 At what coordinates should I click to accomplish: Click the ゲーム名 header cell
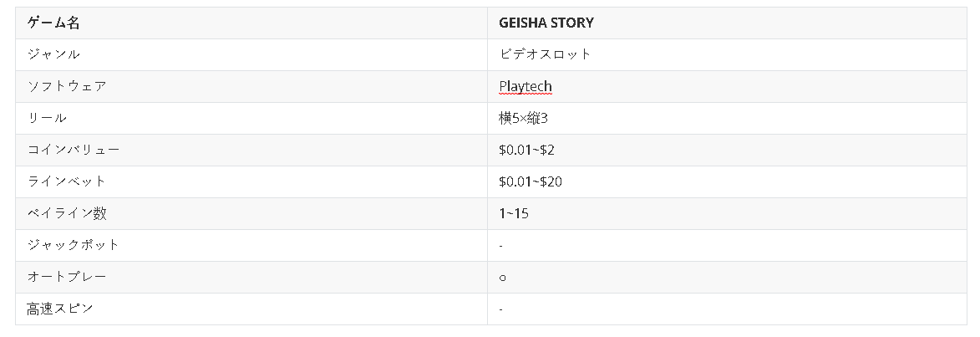tap(53, 23)
